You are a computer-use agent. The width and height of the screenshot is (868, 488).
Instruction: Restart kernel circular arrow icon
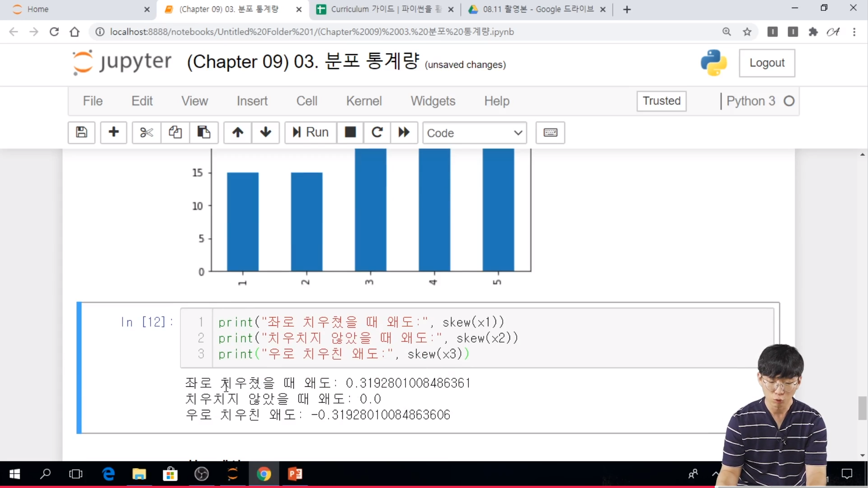(x=377, y=132)
